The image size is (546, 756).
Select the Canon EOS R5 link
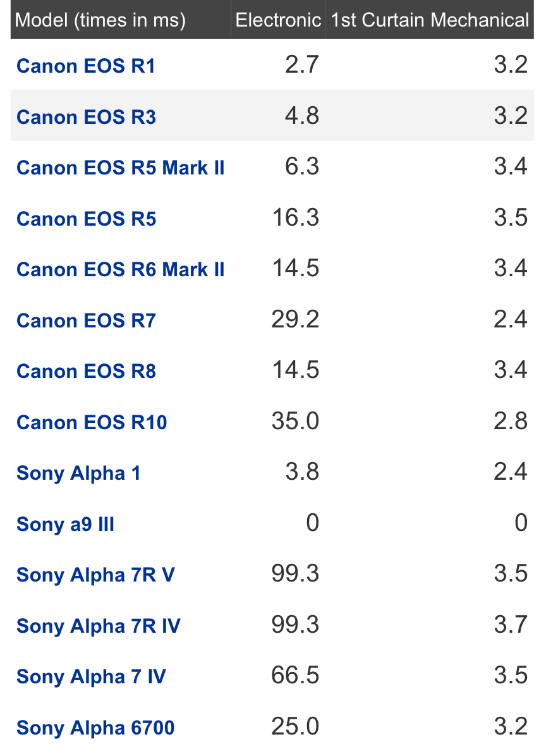coord(86,219)
